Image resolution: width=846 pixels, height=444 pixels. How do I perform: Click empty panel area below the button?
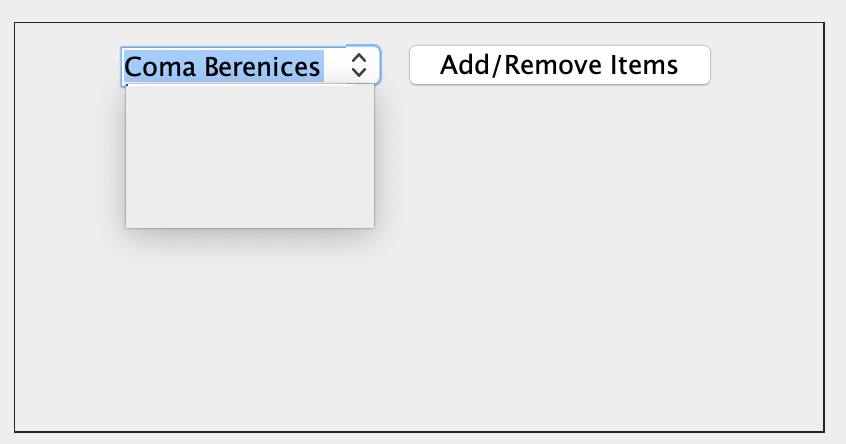[560, 250]
